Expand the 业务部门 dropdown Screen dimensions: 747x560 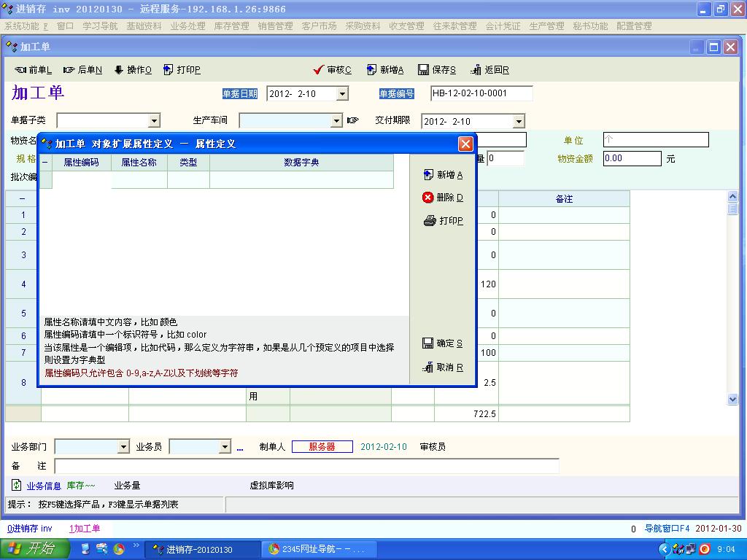123,447
